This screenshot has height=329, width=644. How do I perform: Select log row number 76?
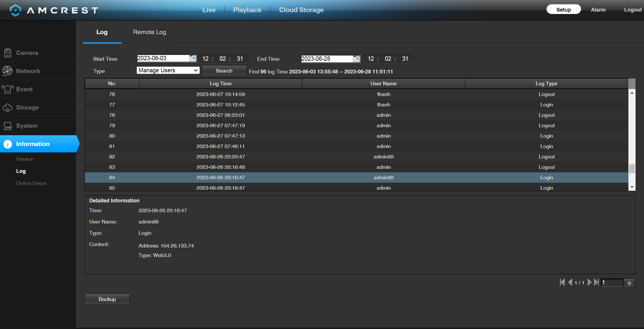coord(356,94)
